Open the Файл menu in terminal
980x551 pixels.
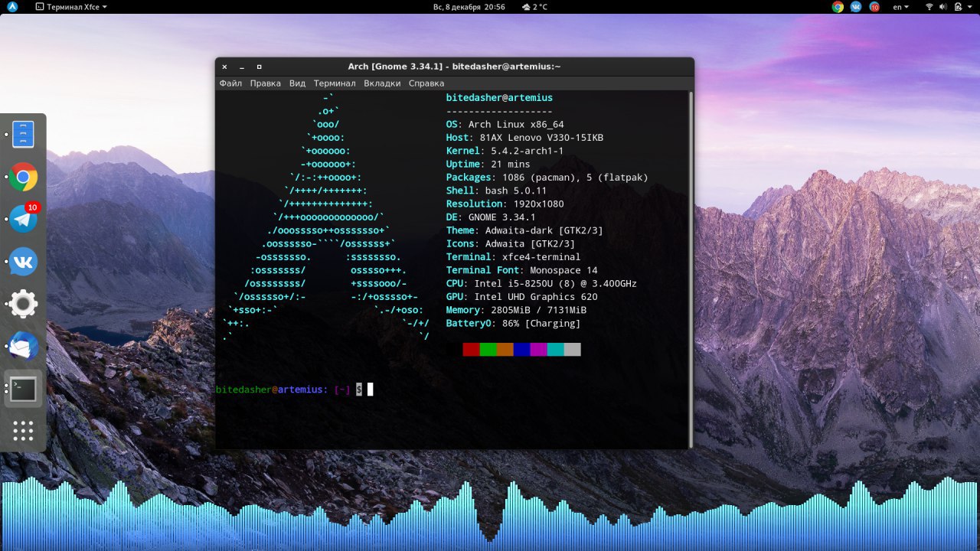pyautogui.click(x=230, y=83)
